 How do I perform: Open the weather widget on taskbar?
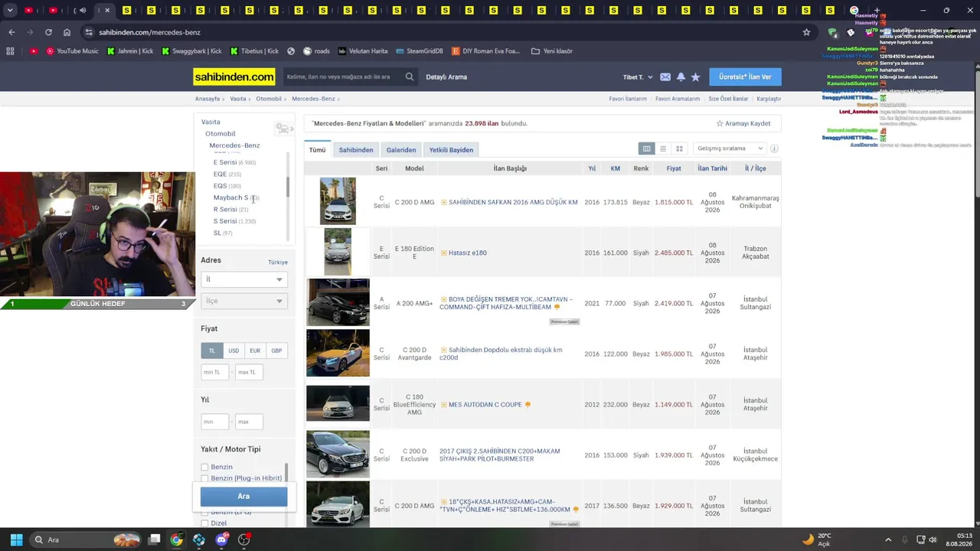click(817, 540)
